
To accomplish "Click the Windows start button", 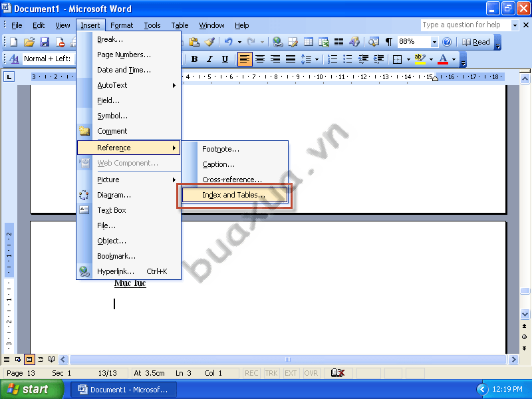I will click(x=31, y=389).
